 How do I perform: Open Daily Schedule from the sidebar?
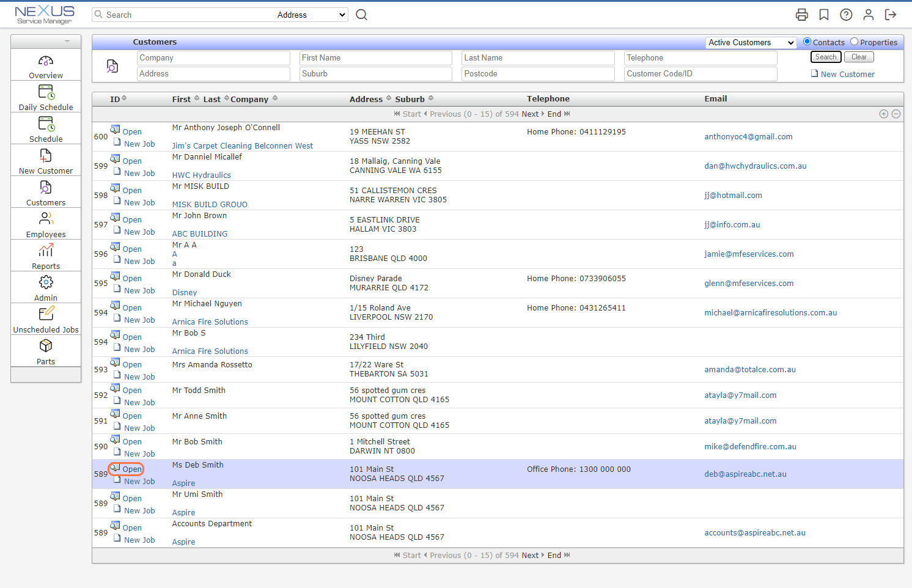(45, 92)
